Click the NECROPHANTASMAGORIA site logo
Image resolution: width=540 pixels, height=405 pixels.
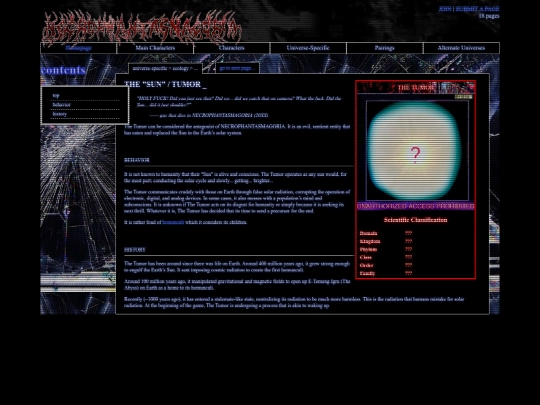click(x=142, y=28)
